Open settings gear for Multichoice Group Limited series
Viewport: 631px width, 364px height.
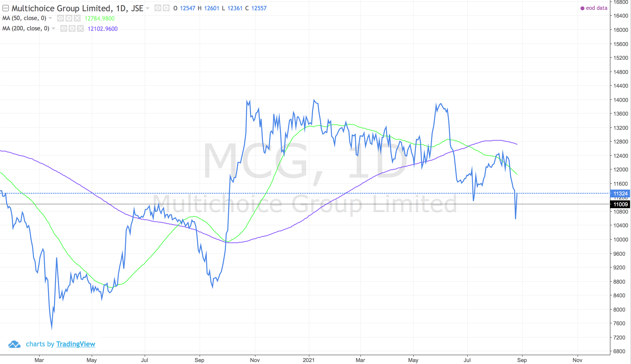point(166,8)
